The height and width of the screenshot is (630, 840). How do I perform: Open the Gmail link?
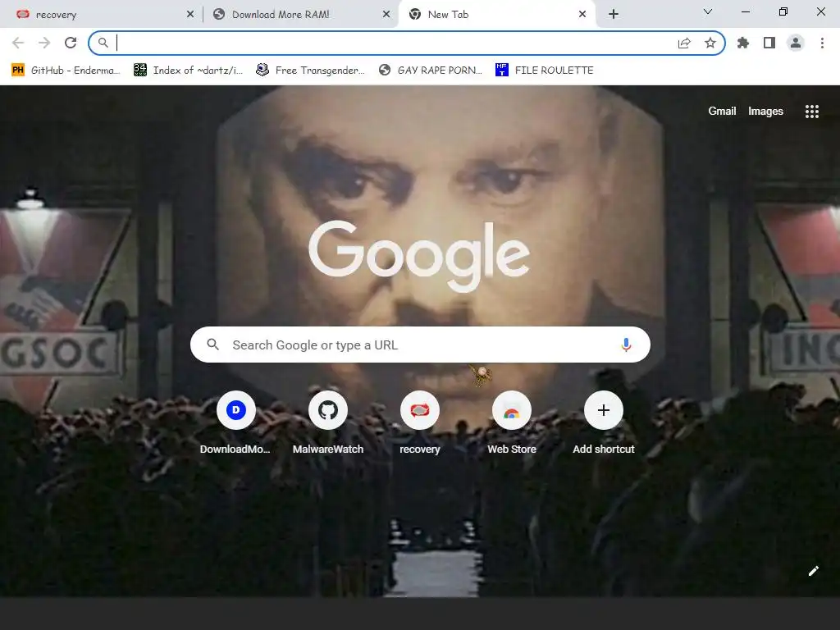[722, 111]
